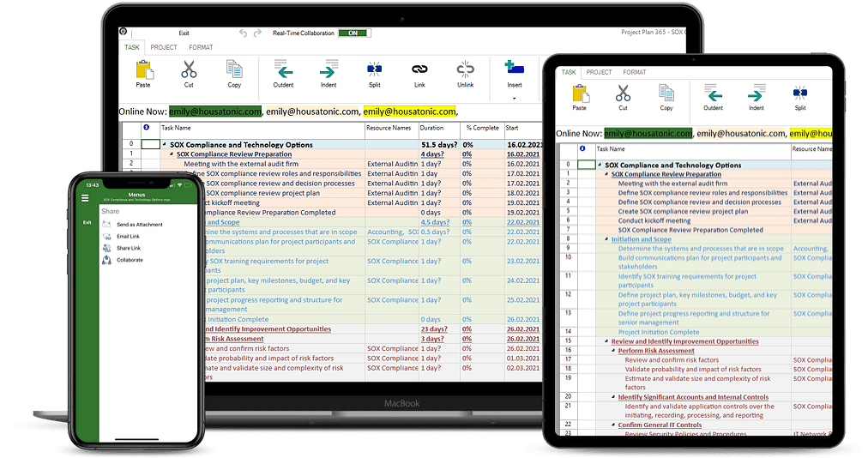Screen dimensions: 868x458
Task: Switch to the PROJECT tab on the MacBook
Action: point(164,48)
